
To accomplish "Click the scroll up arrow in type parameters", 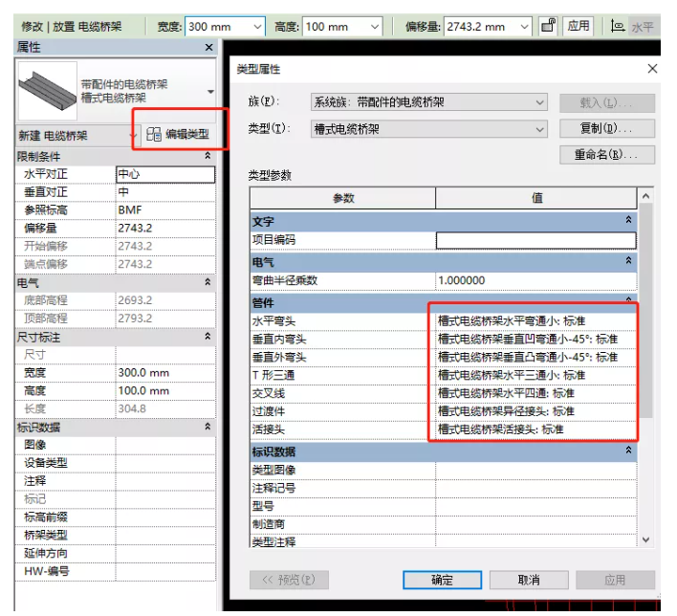I will click(645, 196).
